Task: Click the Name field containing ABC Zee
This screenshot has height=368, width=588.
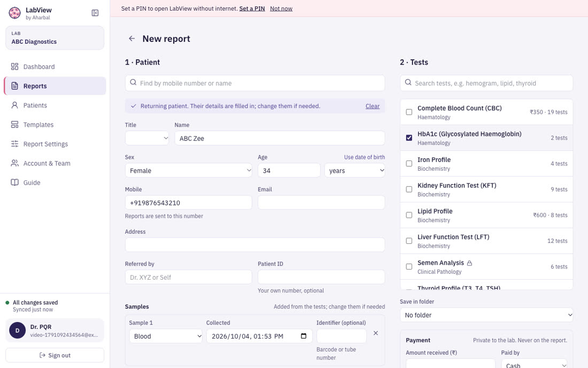Action: tap(280, 138)
